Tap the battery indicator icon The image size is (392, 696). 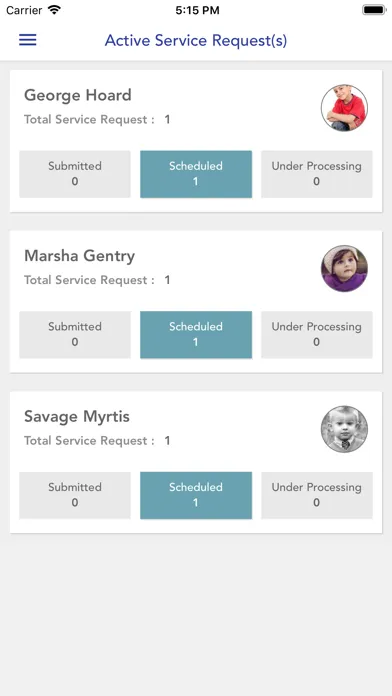pyautogui.click(x=374, y=10)
